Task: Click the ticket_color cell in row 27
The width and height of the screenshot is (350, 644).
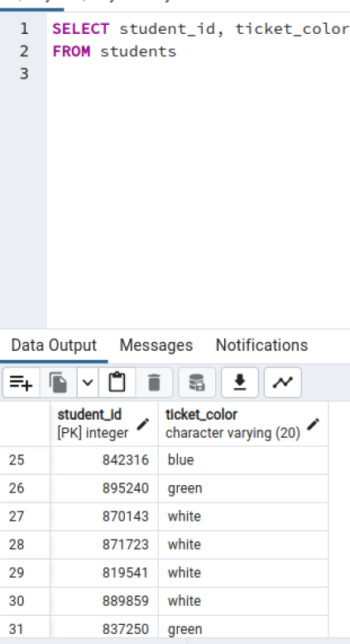Action: click(243, 517)
